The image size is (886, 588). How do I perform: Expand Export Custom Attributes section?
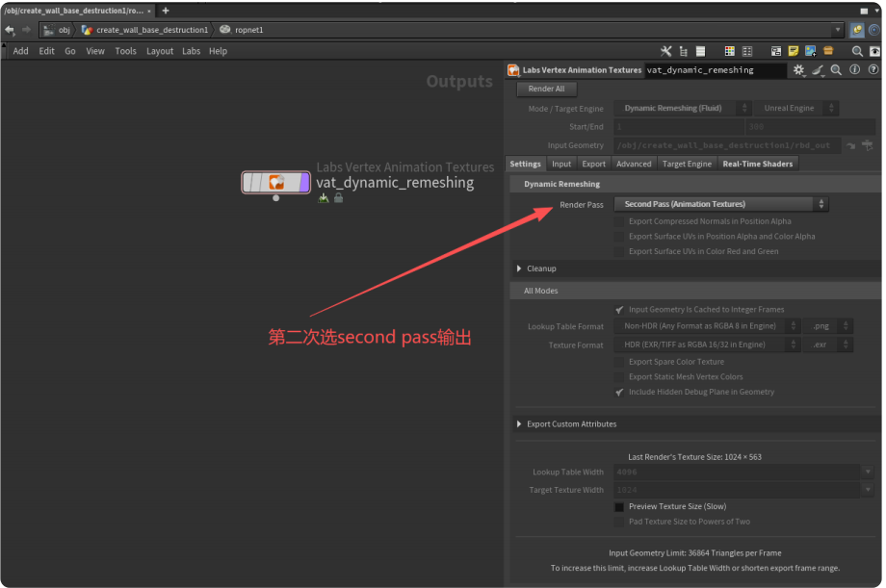click(x=520, y=423)
